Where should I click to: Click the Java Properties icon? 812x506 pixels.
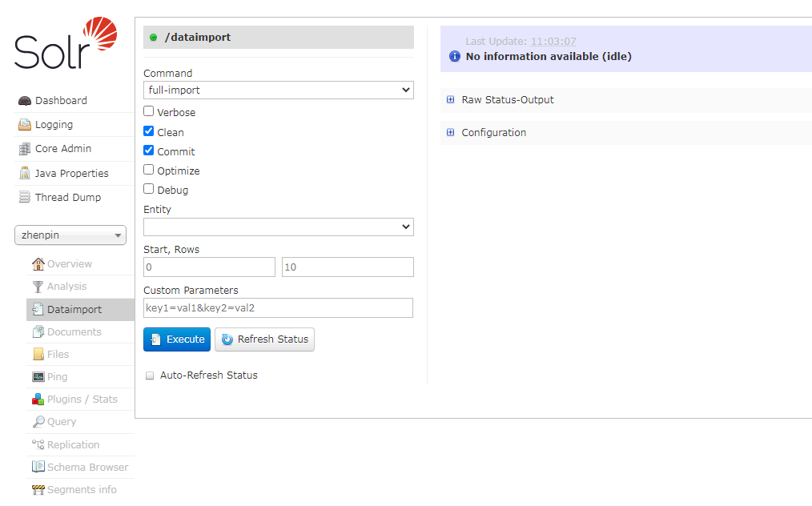(25, 174)
